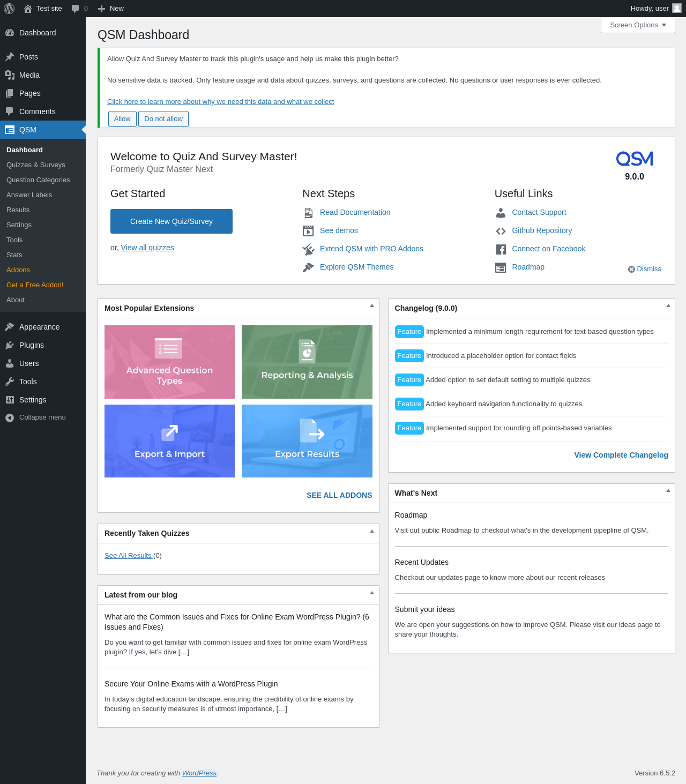The image size is (686, 784).
Task: Open the WordPress link in the footer
Action: click(x=199, y=773)
